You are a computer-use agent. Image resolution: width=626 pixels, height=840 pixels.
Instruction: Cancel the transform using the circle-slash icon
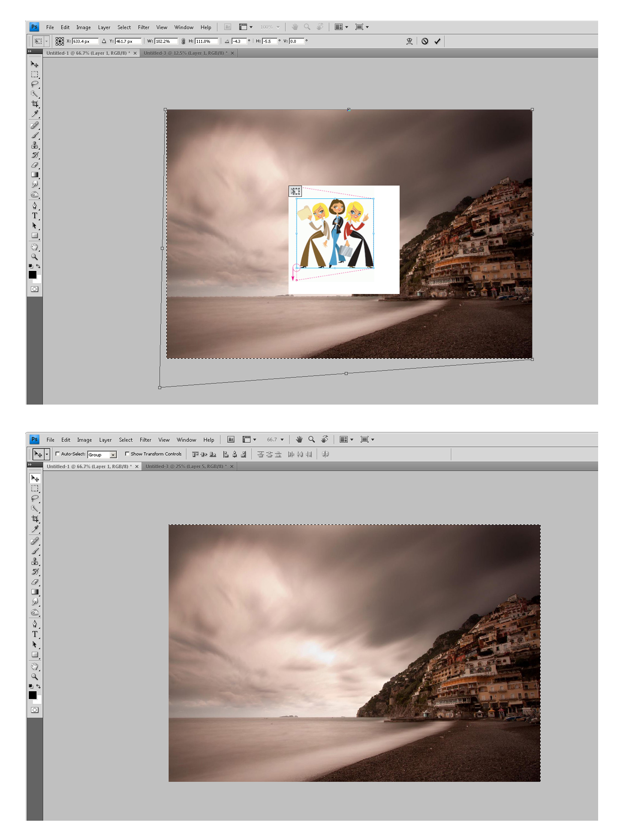(424, 41)
